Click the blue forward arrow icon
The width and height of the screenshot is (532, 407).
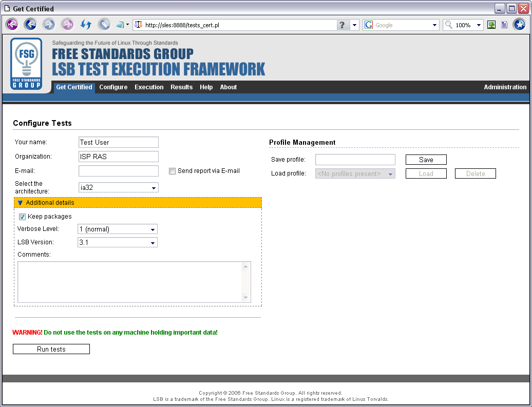[49, 25]
